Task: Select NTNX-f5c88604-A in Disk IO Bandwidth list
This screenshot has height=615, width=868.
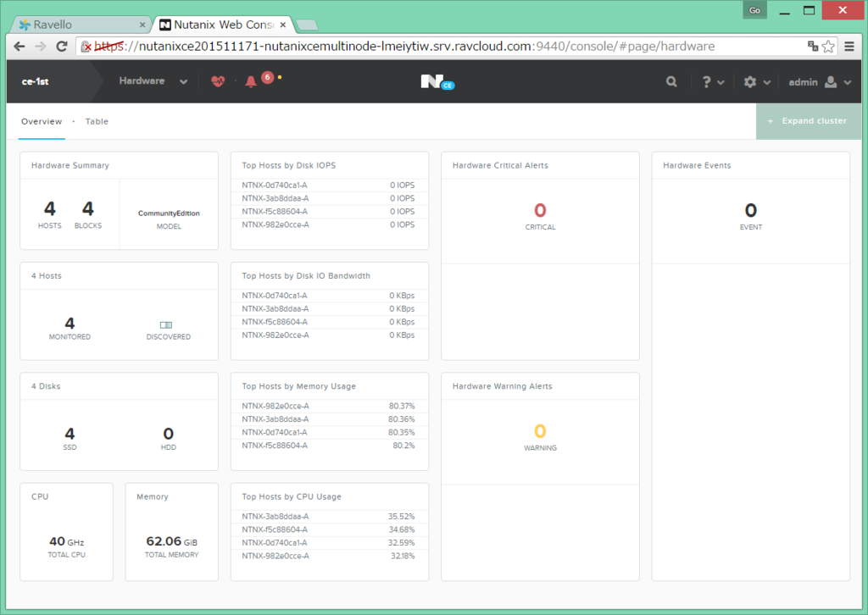Action: point(275,322)
